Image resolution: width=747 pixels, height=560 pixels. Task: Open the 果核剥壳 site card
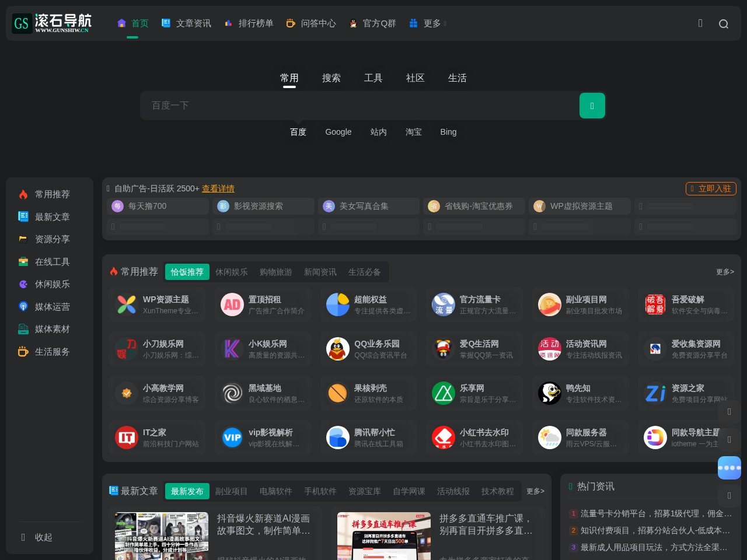click(x=368, y=393)
